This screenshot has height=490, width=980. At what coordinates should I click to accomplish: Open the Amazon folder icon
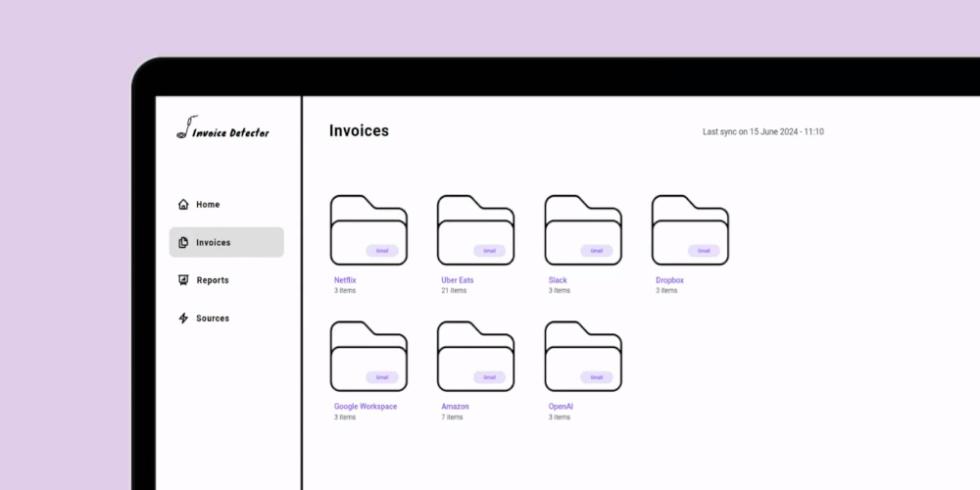[475, 357]
